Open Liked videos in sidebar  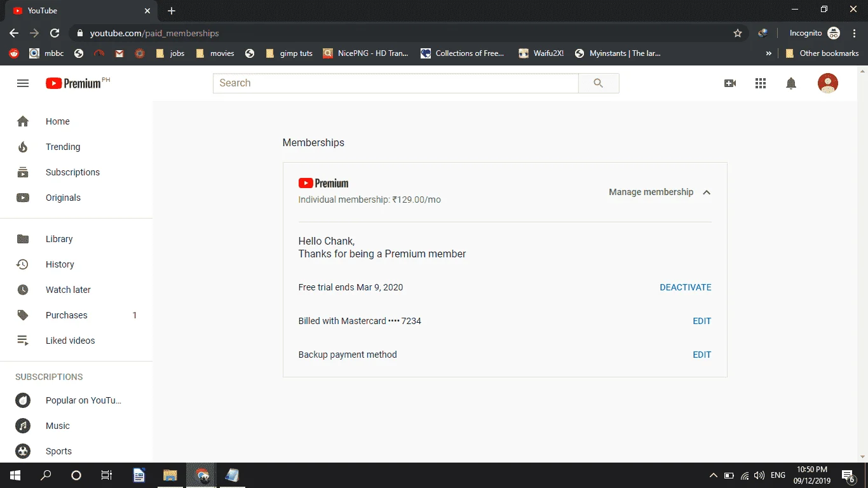(76, 341)
